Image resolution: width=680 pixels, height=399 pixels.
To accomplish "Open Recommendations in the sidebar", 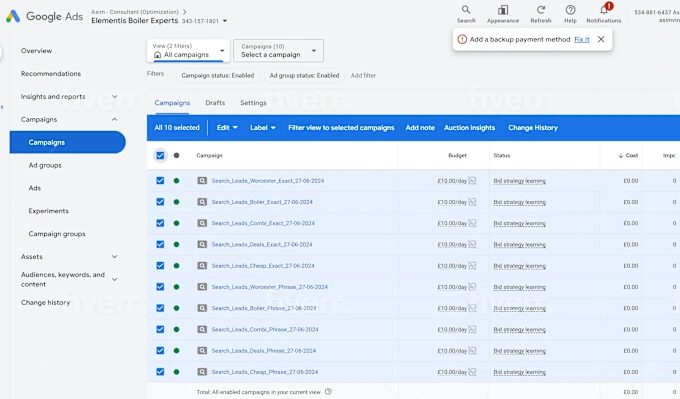I will (x=51, y=74).
